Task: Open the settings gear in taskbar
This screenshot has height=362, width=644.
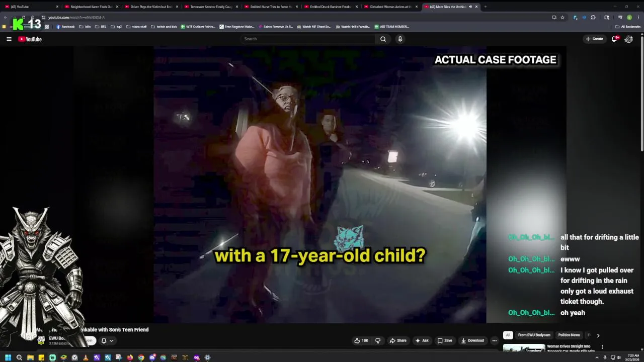Action: pos(207,357)
